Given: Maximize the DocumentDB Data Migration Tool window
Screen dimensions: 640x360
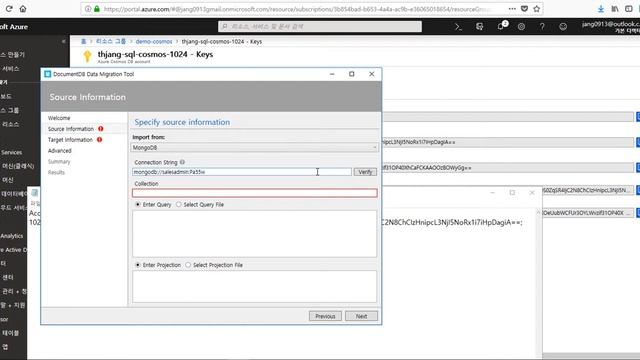Looking at the screenshot, I should (352, 74).
